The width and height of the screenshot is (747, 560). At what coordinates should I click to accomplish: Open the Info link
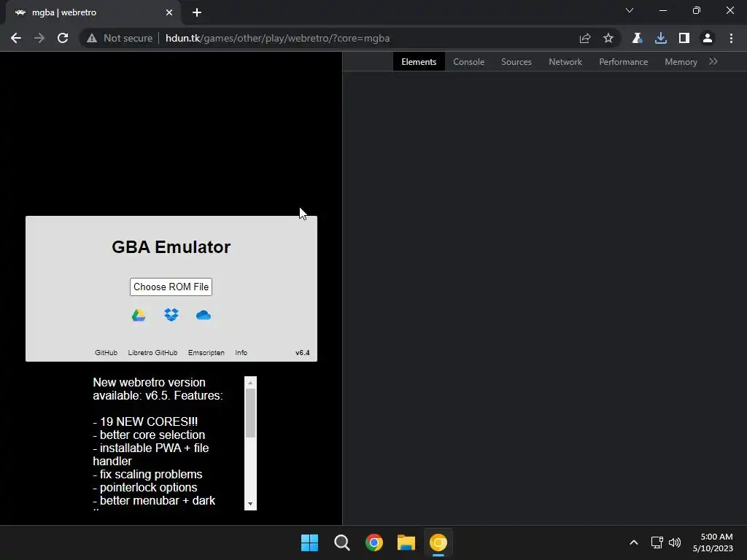pyautogui.click(x=241, y=353)
